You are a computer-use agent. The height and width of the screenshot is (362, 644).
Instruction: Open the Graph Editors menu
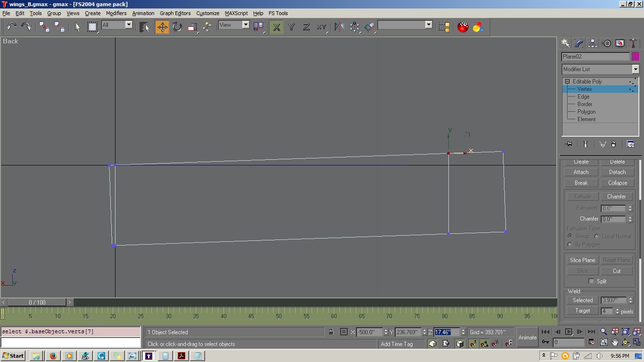pyautogui.click(x=175, y=13)
